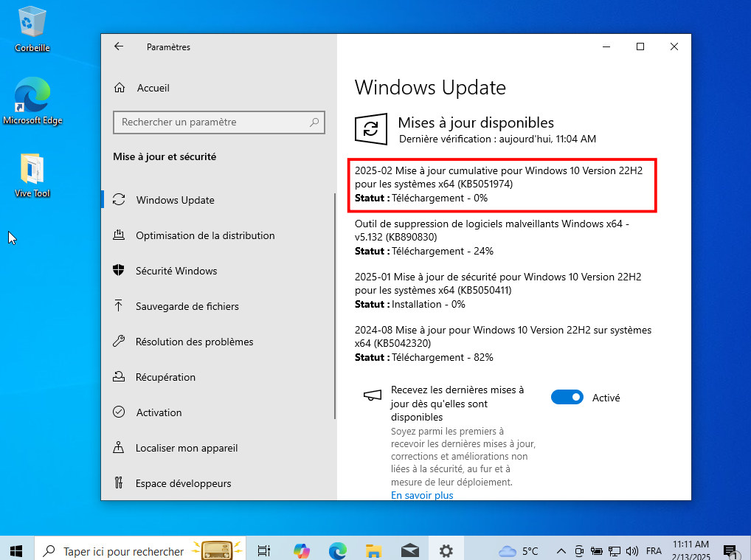Screen dimensions: 751x560
Task: Open the 5°C weather widget in taskbar
Action: tap(518, 551)
